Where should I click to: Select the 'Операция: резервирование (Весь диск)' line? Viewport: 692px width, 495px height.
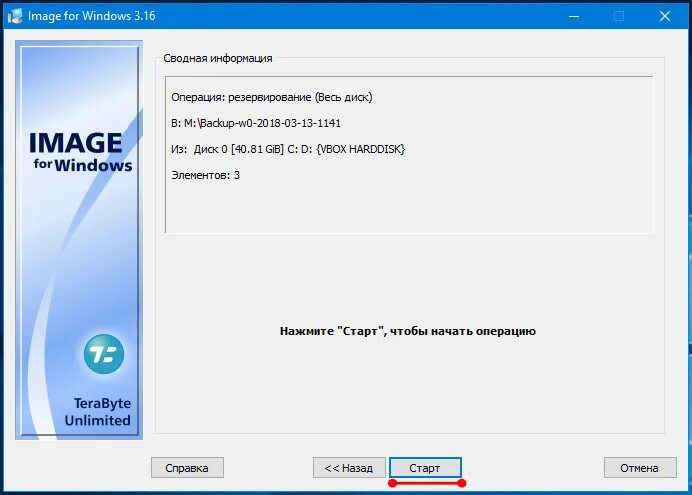pyautogui.click(x=271, y=97)
